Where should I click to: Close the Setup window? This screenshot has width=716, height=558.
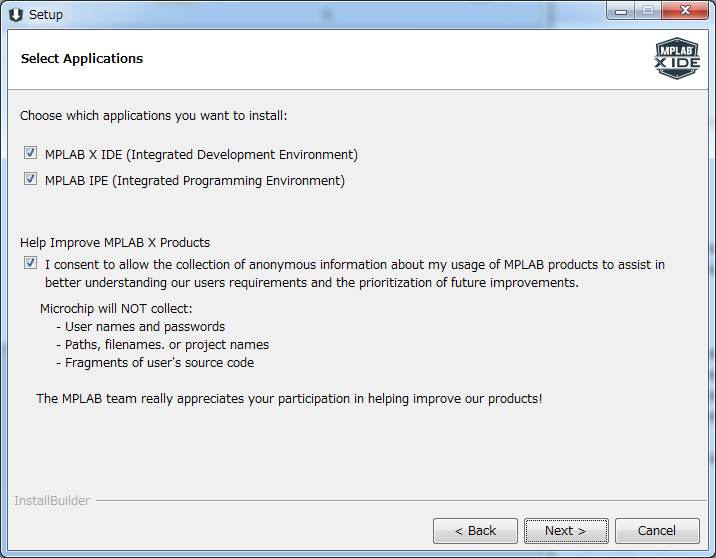[685, 12]
